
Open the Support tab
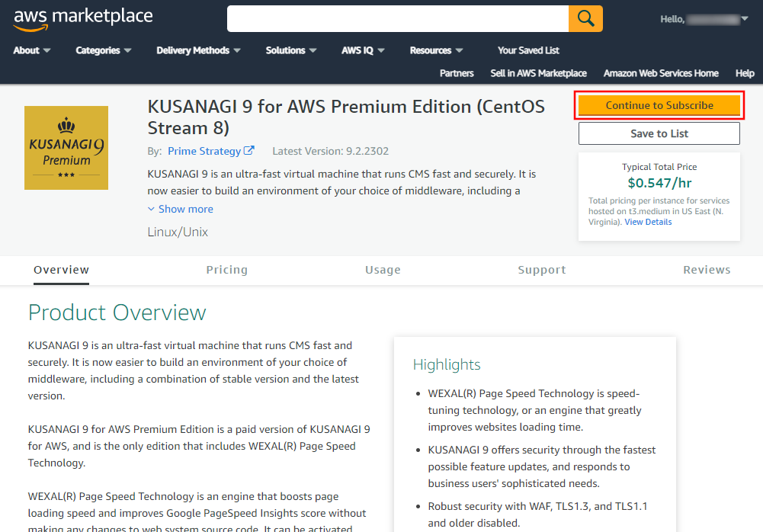(542, 270)
